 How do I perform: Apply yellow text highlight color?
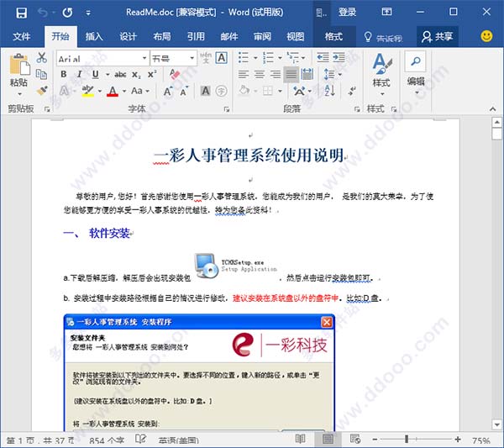coord(87,91)
